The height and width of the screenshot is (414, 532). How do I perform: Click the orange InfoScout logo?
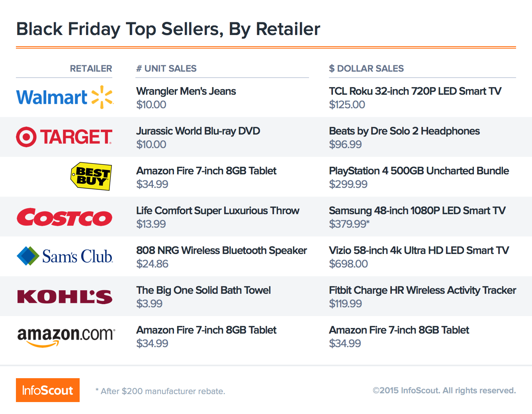coord(48,390)
